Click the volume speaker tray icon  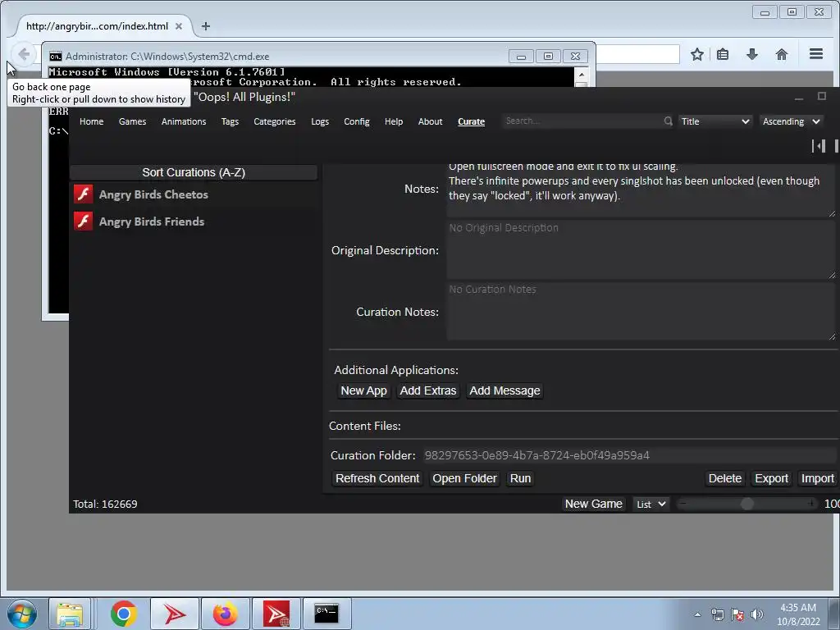pos(757,614)
